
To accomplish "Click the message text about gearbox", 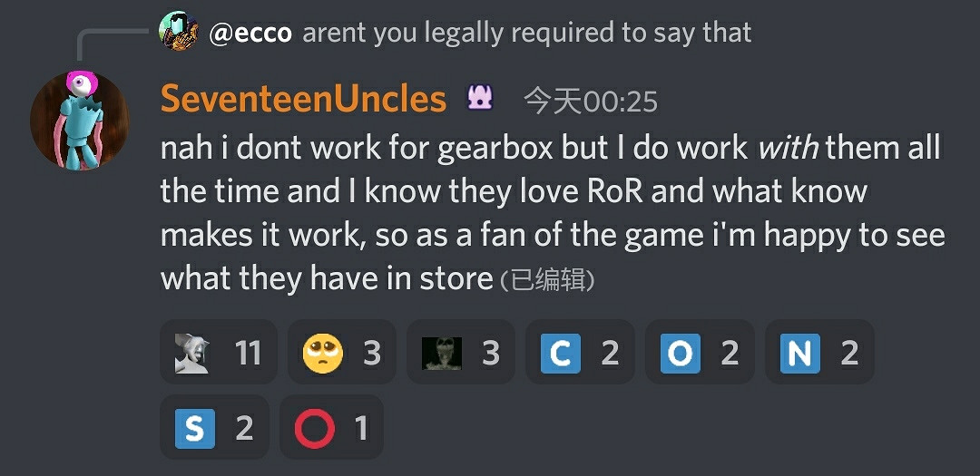I will click(x=553, y=213).
